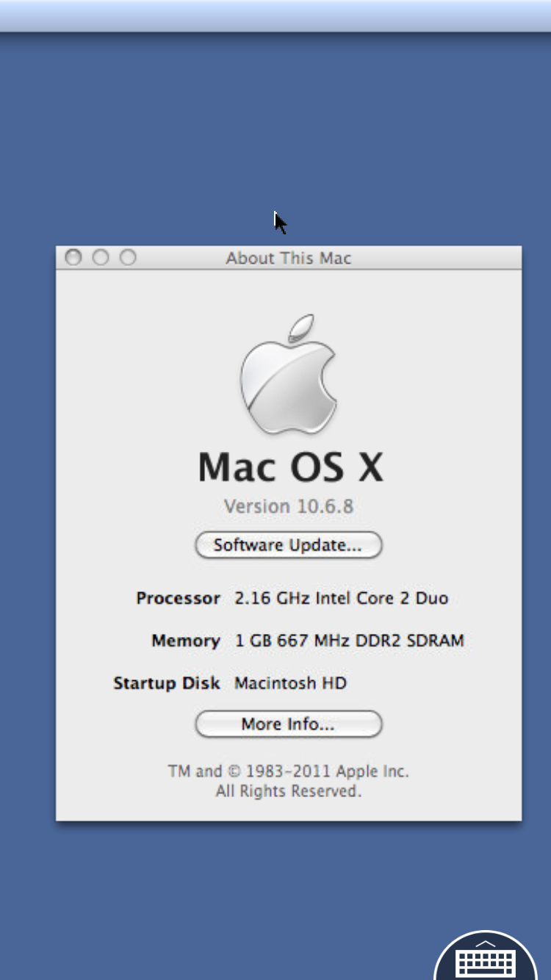This screenshot has height=980, width=551.
Task: Click the All Rights Reserved line
Action: pos(289,791)
